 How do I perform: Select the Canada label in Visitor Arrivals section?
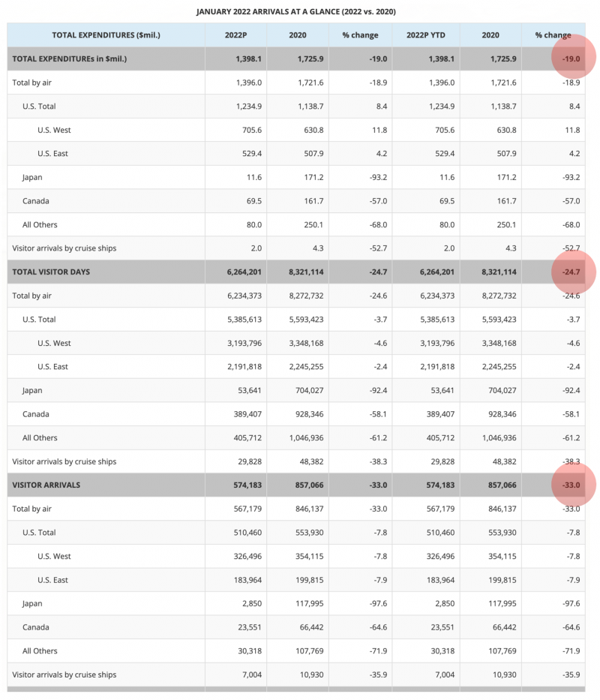[x=36, y=627]
